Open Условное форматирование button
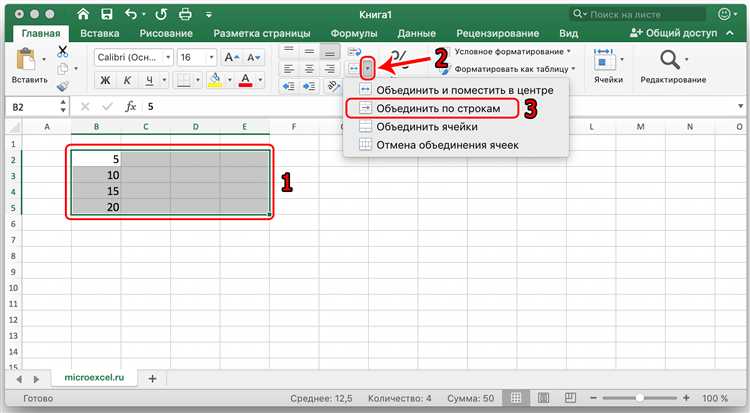 tap(510, 50)
